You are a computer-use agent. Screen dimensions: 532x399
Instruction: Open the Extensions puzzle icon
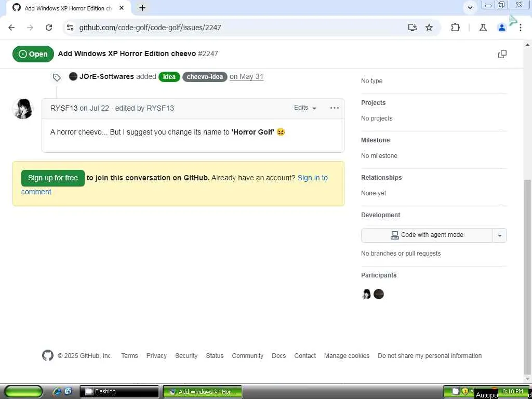[x=455, y=28]
